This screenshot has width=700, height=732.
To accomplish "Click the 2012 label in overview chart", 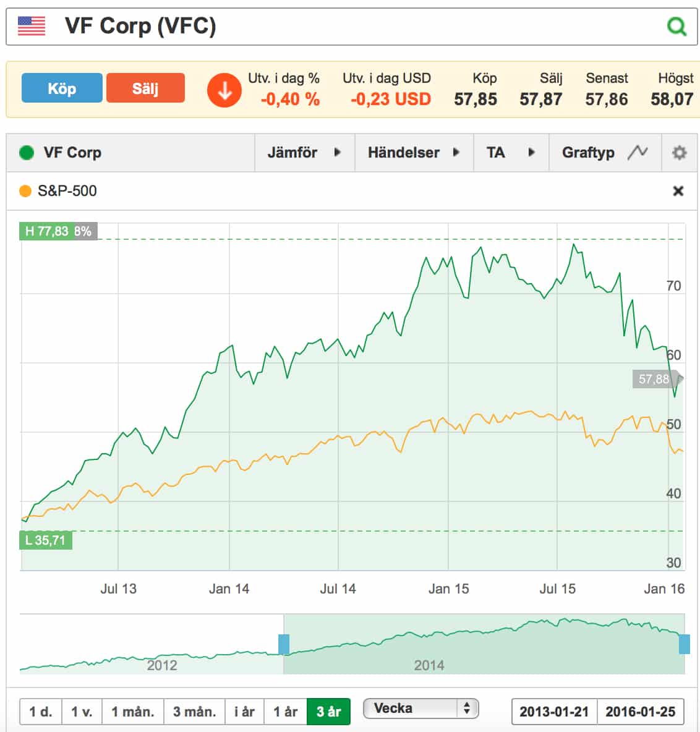I will pyautogui.click(x=162, y=665).
